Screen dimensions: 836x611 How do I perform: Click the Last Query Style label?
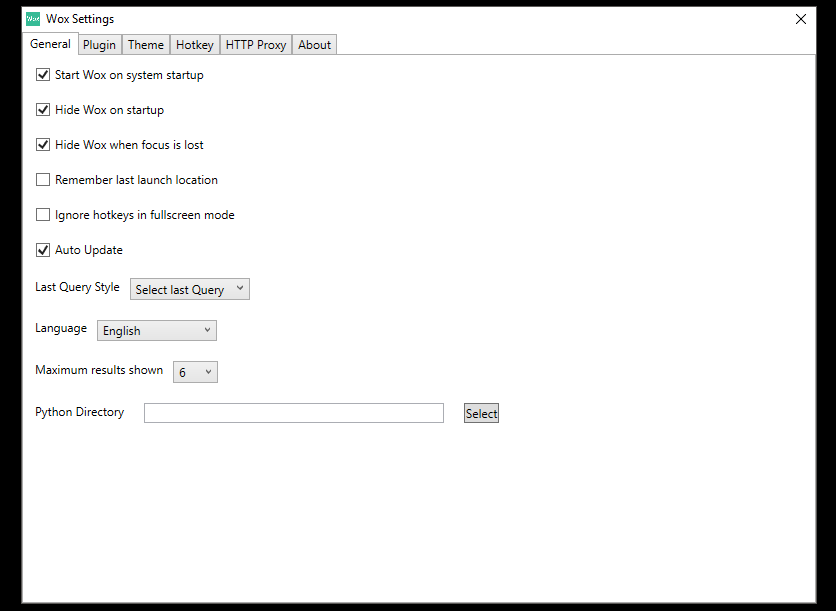tap(77, 287)
